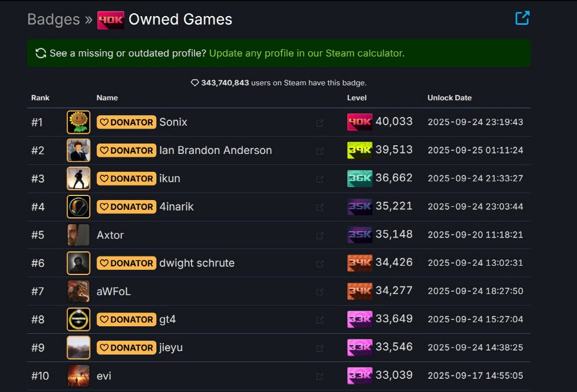Click the refresh icon in the green banner
This screenshot has height=392, width=577.
point(40,53)
